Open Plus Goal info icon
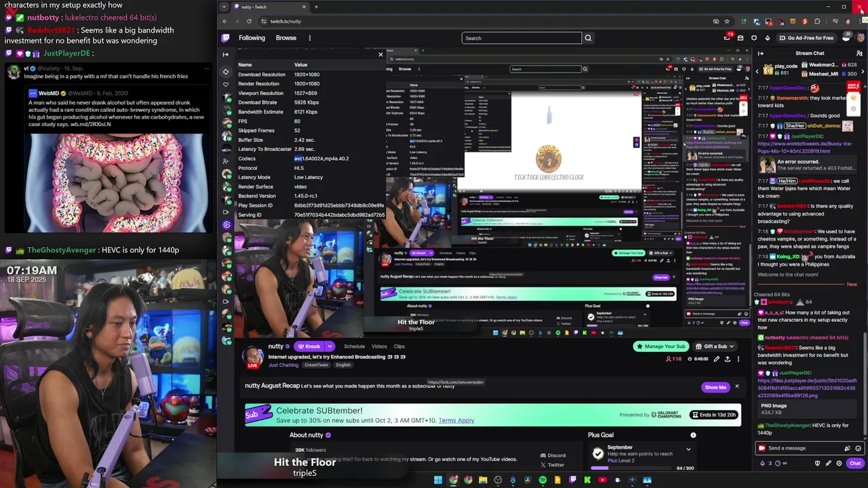The width and height of the screenshot is (868, 488). [x=693, y=435]
